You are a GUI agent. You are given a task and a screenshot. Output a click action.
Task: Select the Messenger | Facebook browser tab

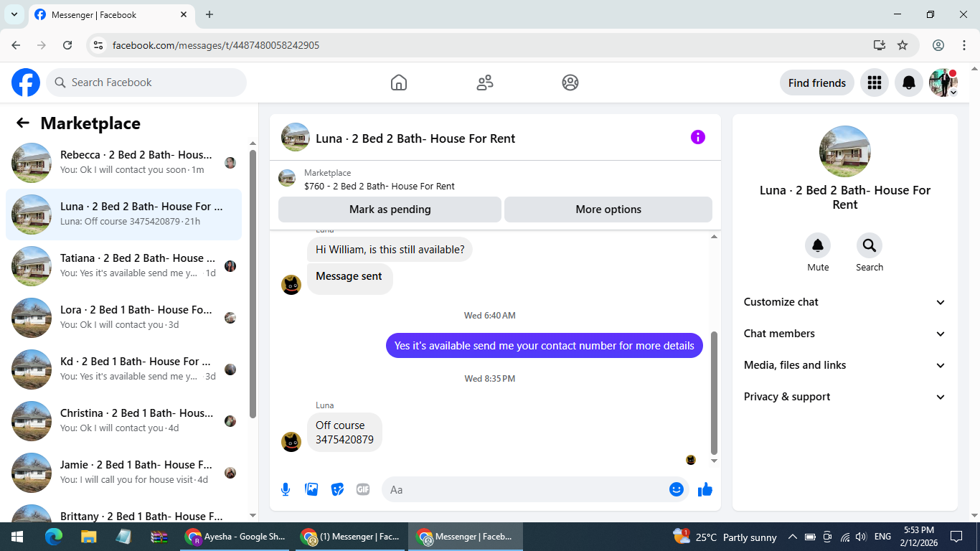click(x=111, y=14)
